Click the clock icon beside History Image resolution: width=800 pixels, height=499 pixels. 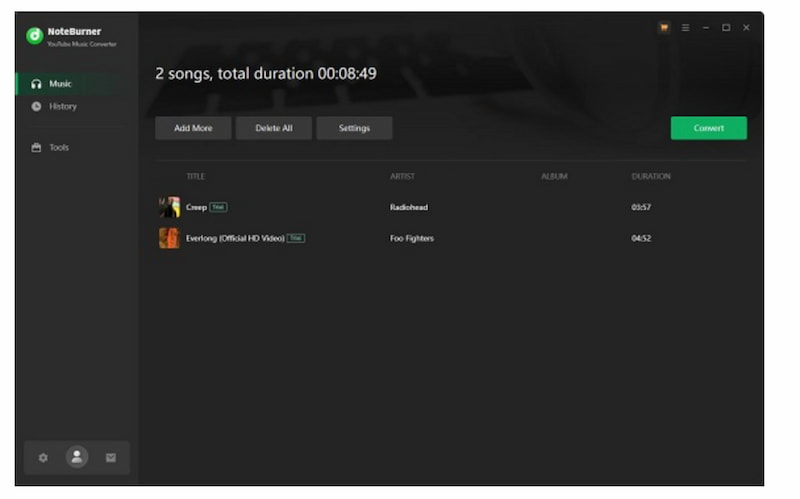[36, 107]
